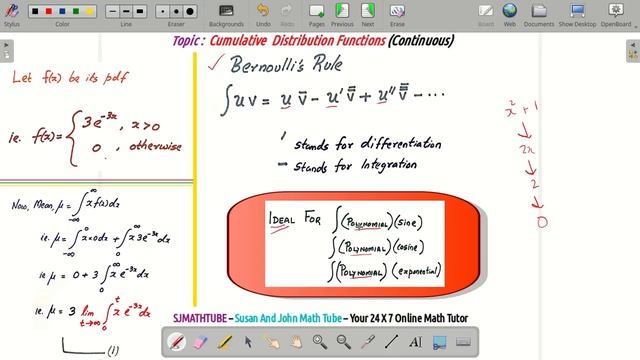The height and width of the screenshot is (360, 640).
Task: Select the Zoom In magnifier
Action: click(x=320, y=342)
